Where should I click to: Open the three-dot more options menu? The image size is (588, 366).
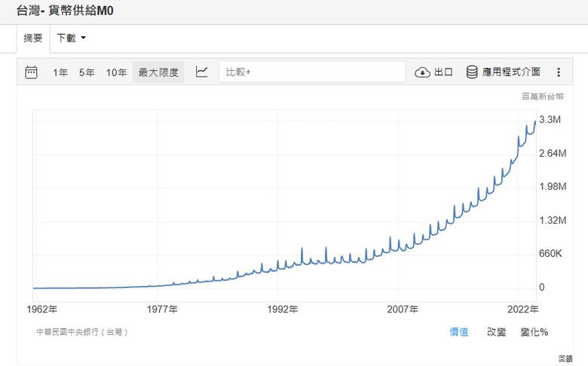click(559, 72)
